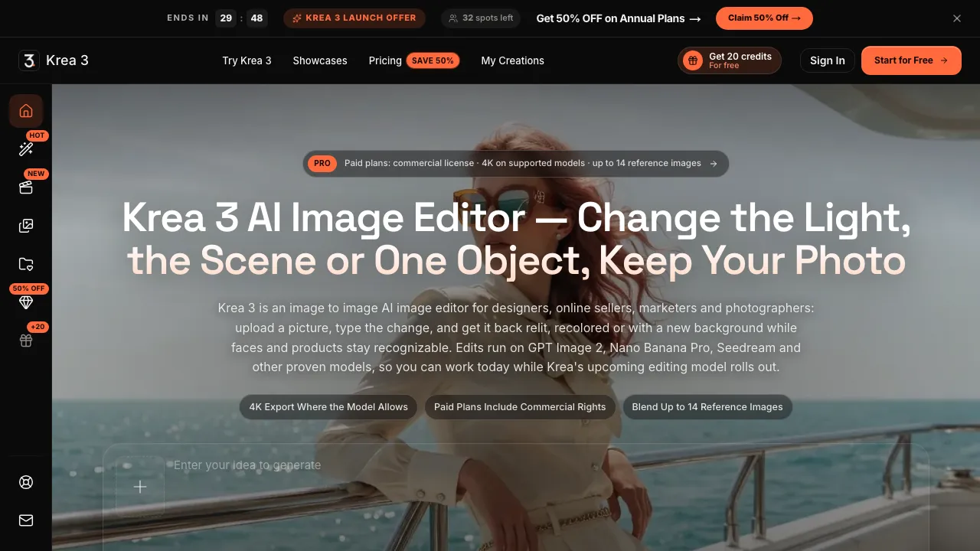This screenshot has height=551, width=980.
Task: Click the SAVE 50% badge
Action: tap(433, 60)
